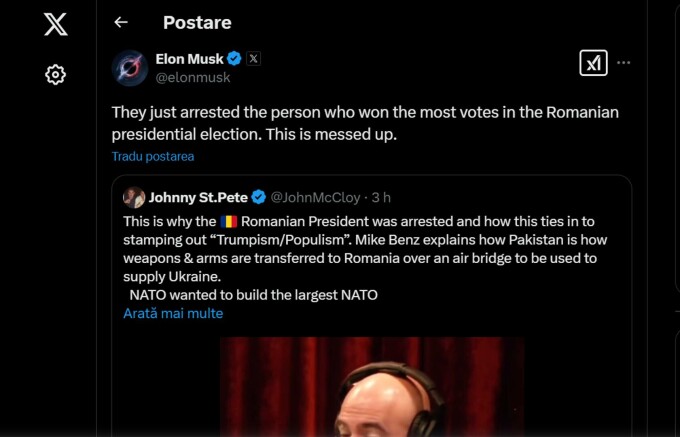Expand the quoted post with Arată mai multe
This screenshot has width=680, height=437.
(173, 313)
